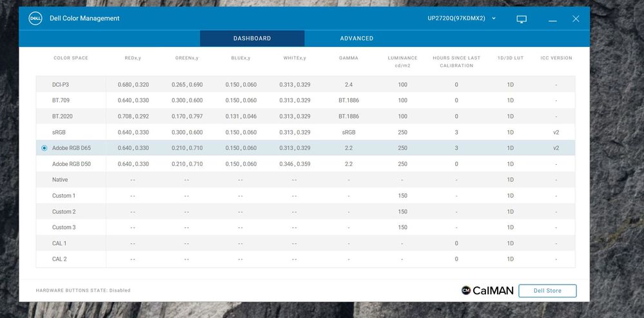Select the sRGB color space name

tap(59, 132)
